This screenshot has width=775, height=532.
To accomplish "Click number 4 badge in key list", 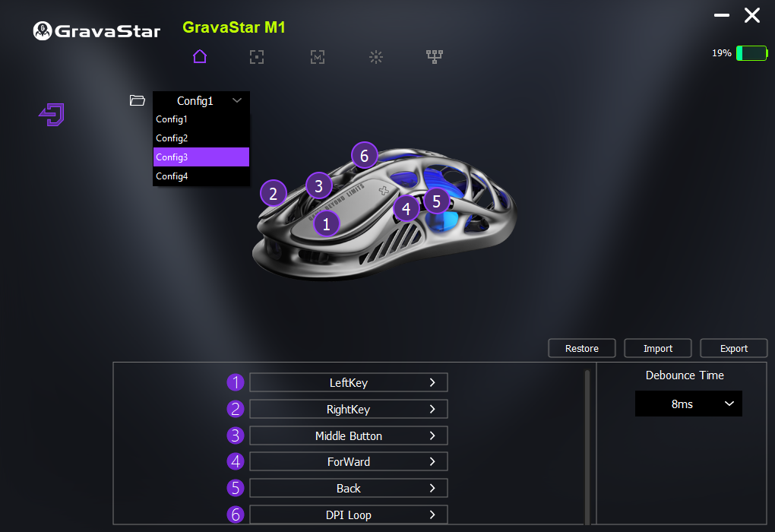I will coord(236,461).
